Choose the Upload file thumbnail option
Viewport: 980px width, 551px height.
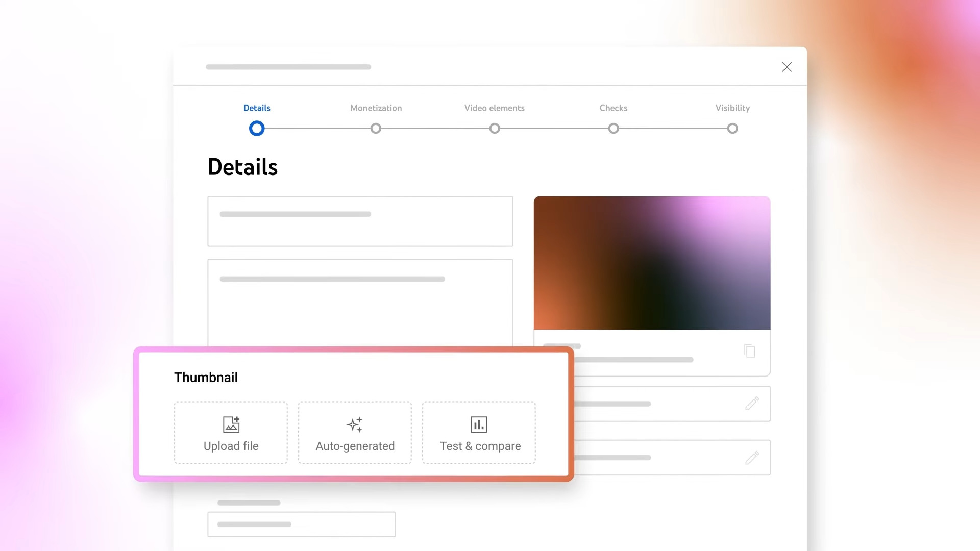click(x=231, y=433)
